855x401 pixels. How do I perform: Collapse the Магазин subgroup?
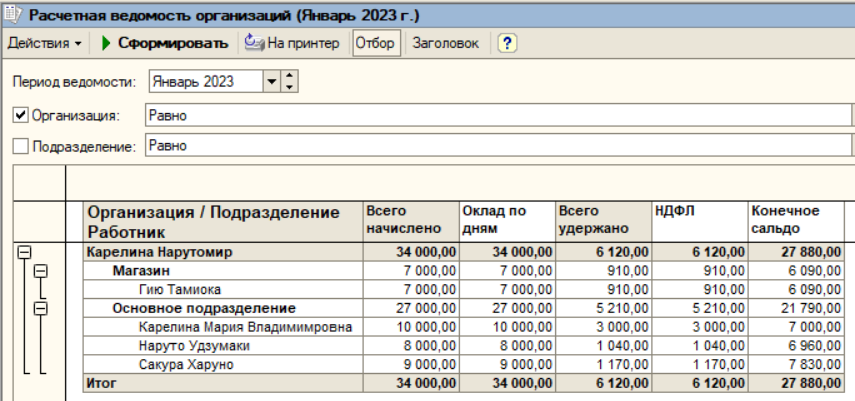click(x=41, y=271)
